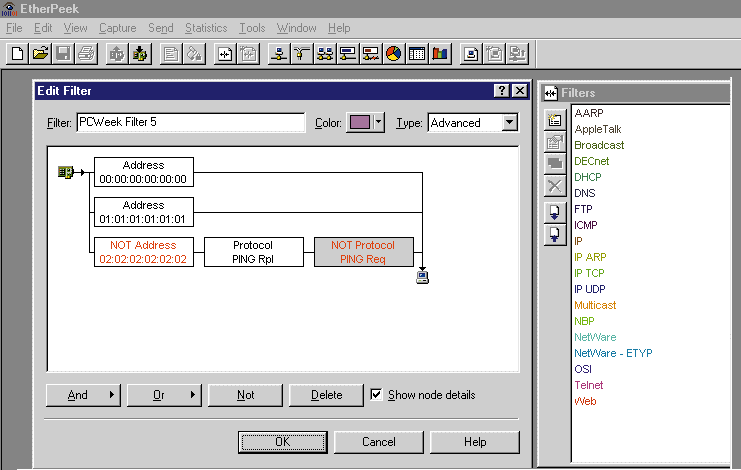Click the network adapter source icon in diagram
This screenshot has width=741, height=470.
click(x=66, y=172)
